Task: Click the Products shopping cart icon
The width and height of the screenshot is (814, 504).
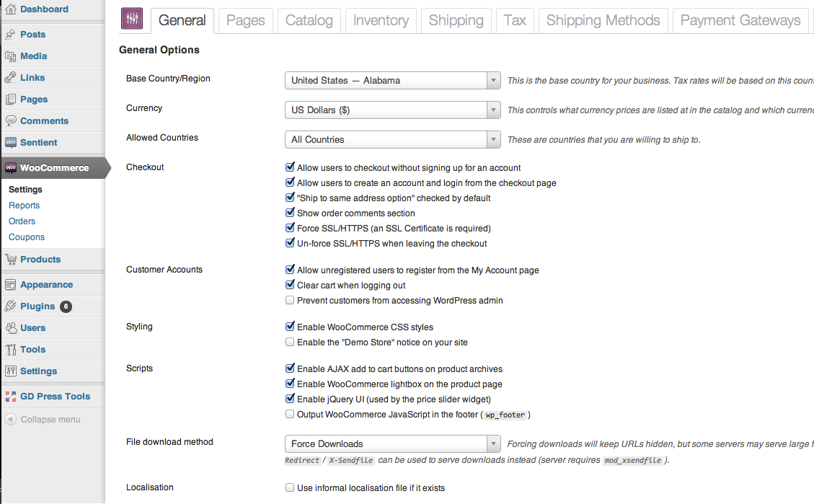Action: pos(10,260)
